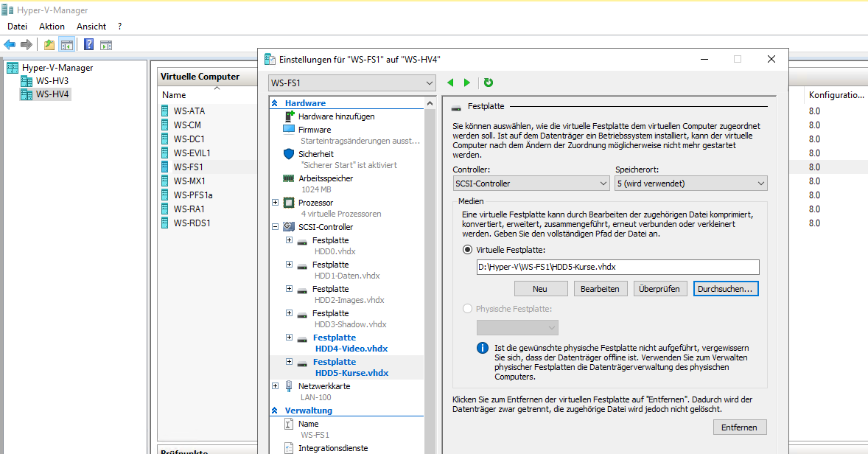
Task: Click the virtual hard disk path field
Action: (617, 267)
